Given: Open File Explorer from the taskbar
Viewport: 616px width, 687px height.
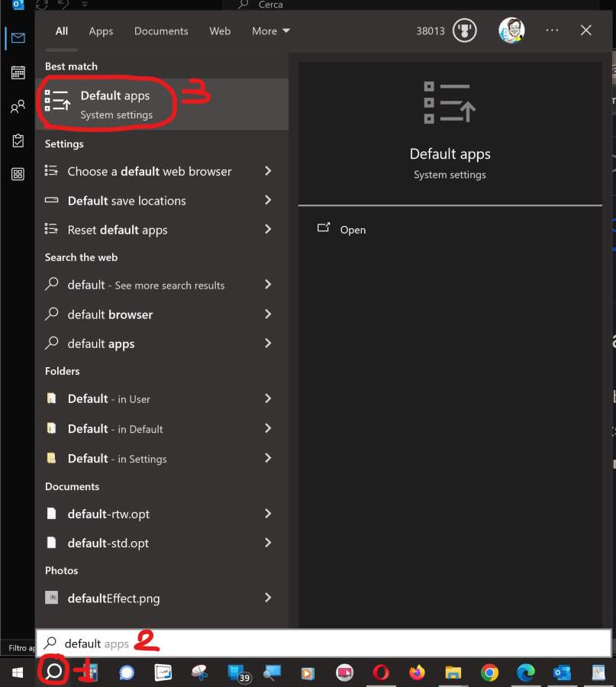Looking at the screenshot, I should [x=453, y=672].
